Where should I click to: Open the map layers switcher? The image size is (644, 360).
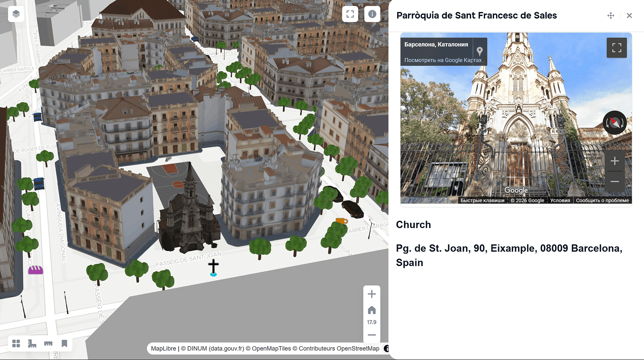click(x=16, y=14)
